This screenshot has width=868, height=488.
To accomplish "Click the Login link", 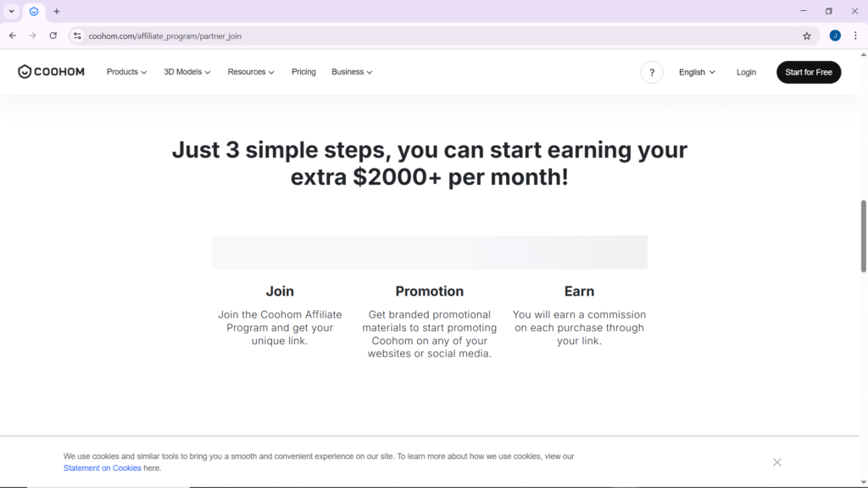I will point(746,73).
